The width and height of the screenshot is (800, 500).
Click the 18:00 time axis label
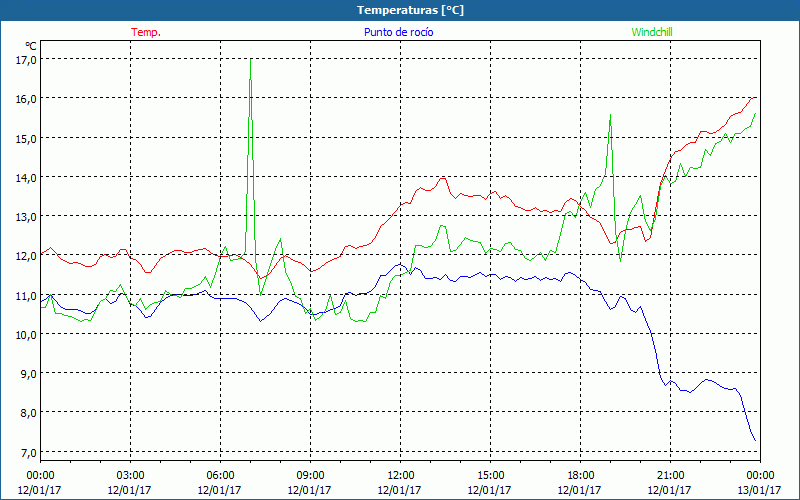point(581,476)
